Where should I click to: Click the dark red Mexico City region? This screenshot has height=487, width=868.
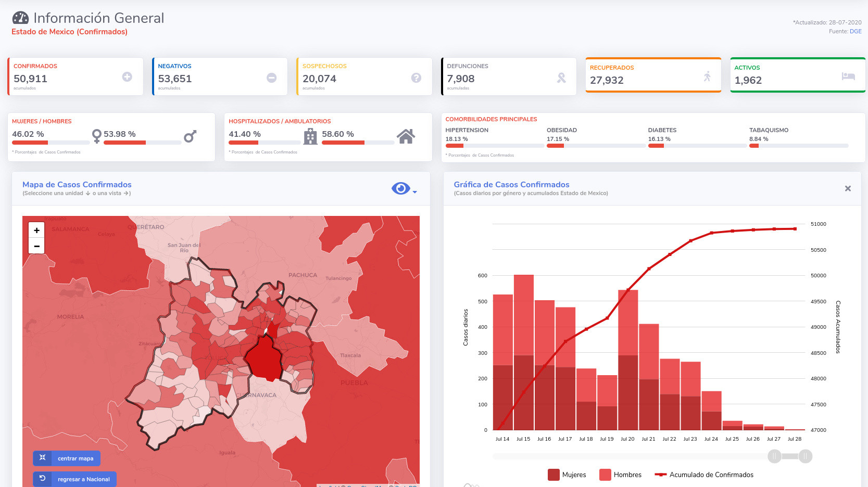coord(264,358)
